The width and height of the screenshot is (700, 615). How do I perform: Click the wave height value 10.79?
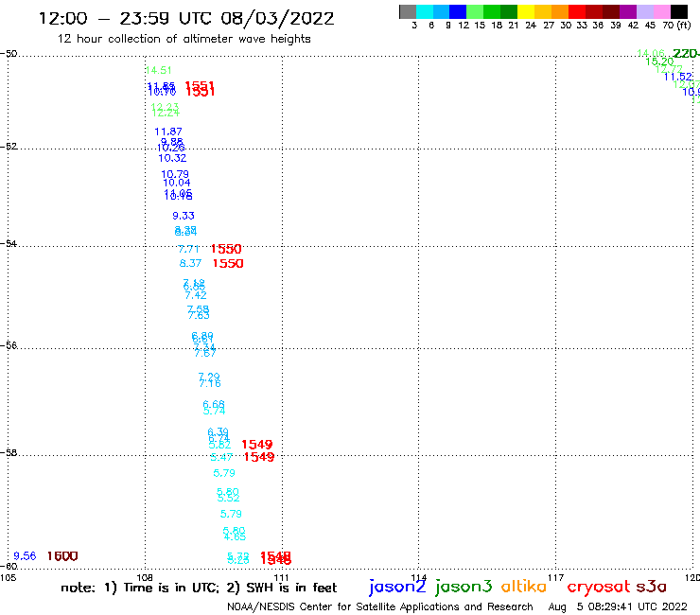coord(175,174)
